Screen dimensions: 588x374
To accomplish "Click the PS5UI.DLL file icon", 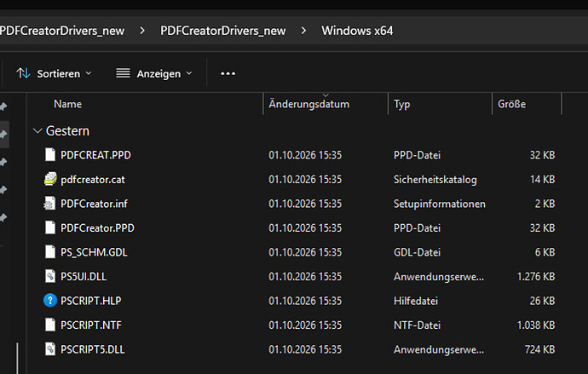I will [x=50, y=276].
